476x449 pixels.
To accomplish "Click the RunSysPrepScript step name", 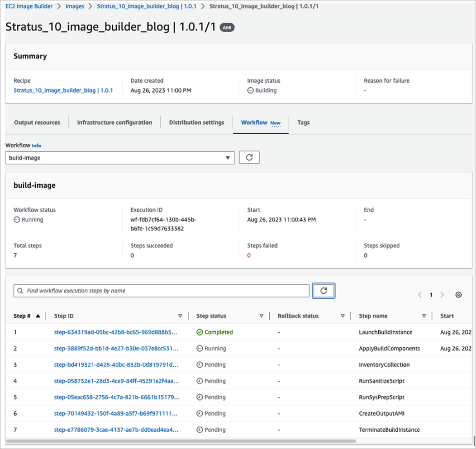I will [x=381, y=397].
